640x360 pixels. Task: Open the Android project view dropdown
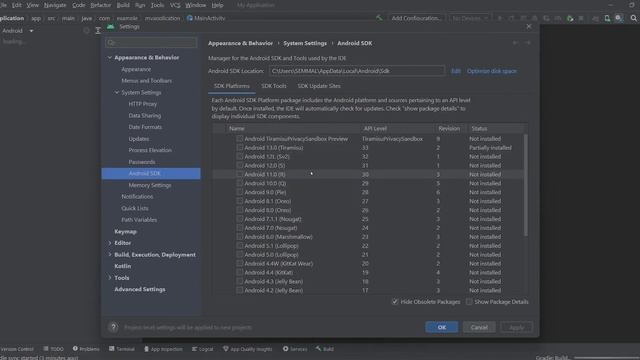pos(18,31)
